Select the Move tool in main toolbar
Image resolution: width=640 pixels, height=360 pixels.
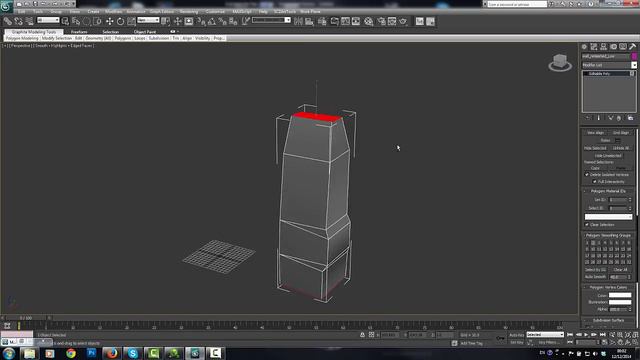(109, 21)
